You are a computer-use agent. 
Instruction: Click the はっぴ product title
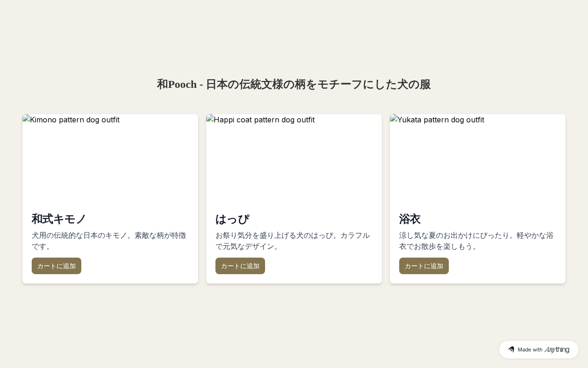coord(232,219)
